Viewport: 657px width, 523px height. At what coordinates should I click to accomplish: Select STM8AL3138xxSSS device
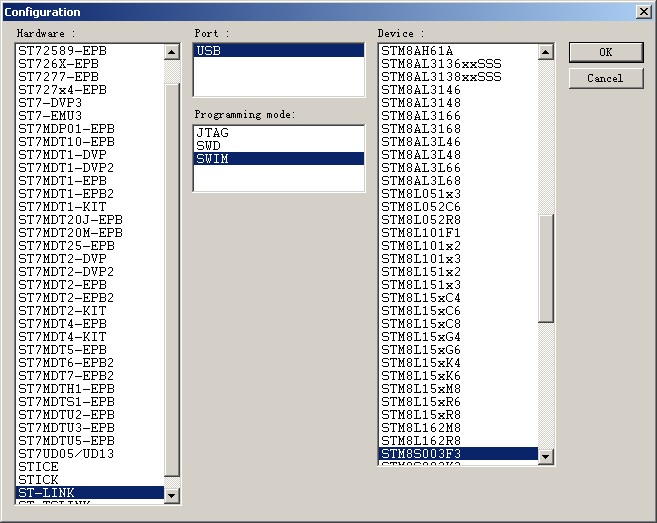(458, 77)
